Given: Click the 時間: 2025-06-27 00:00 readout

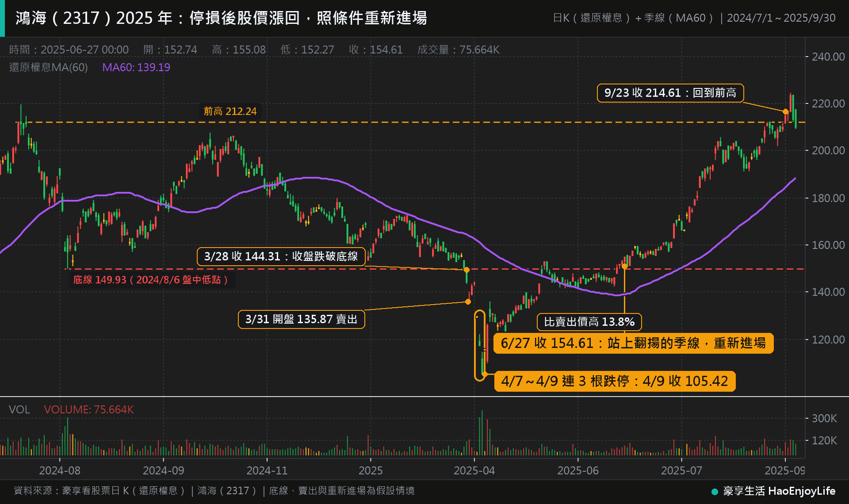Looking at the screenshot, I should [69, 50].
